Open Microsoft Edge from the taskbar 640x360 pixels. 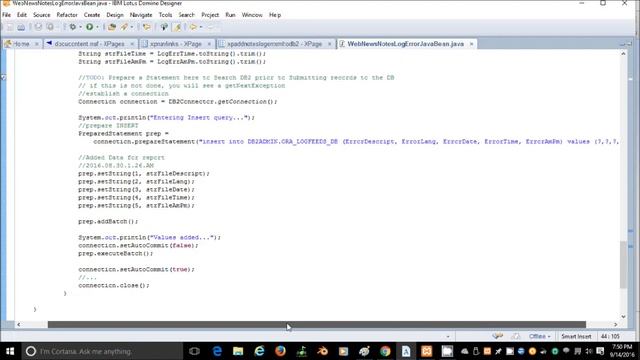pos(217,351)
